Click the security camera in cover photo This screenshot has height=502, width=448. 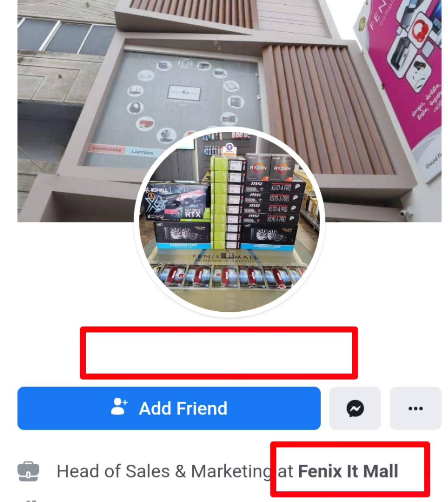point(404,212)
